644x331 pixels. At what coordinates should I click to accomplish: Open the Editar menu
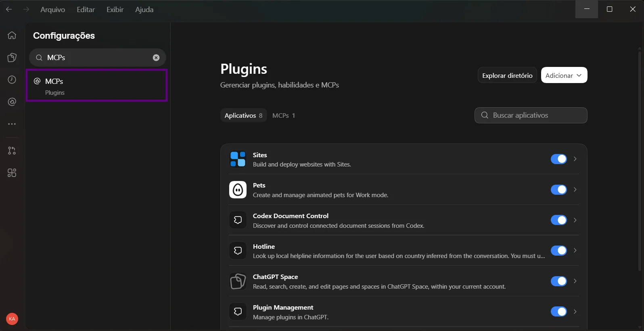86,9
